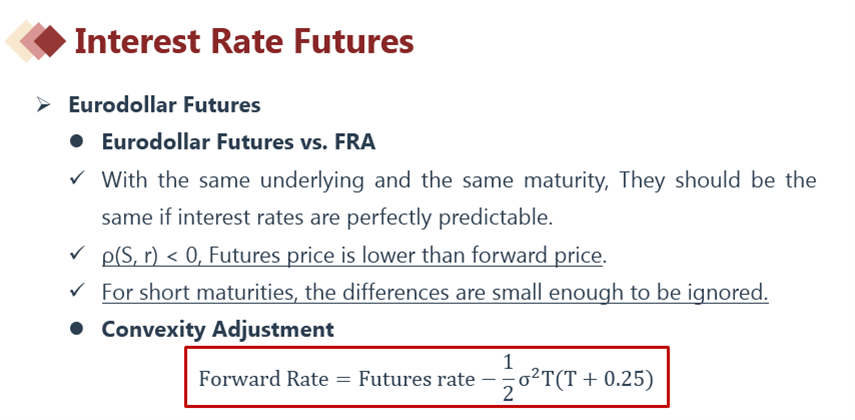Click the 'Convexity Adjustment' subheading

click(217, 329)
